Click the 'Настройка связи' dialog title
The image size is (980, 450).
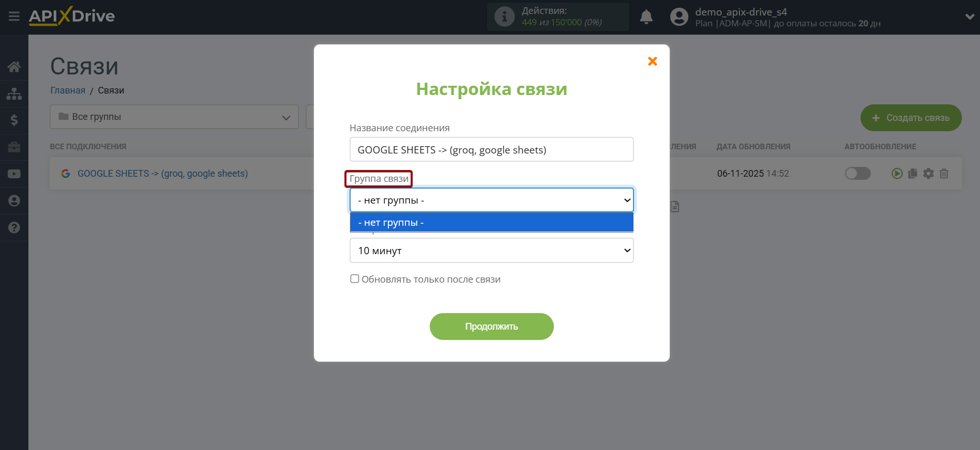coord(492,89)
